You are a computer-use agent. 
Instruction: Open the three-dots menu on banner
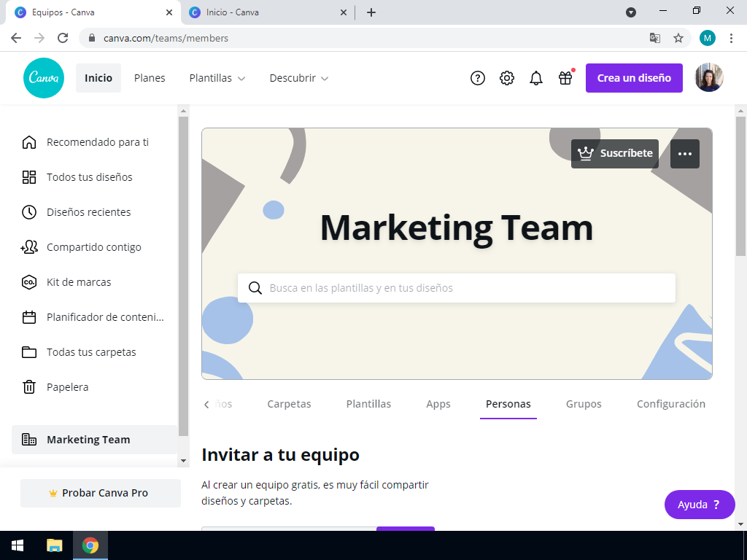click(x=685, y=154)
